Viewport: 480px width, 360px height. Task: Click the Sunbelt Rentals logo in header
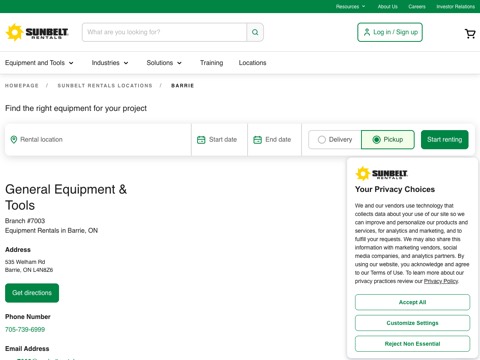click(x=37, y=32)
